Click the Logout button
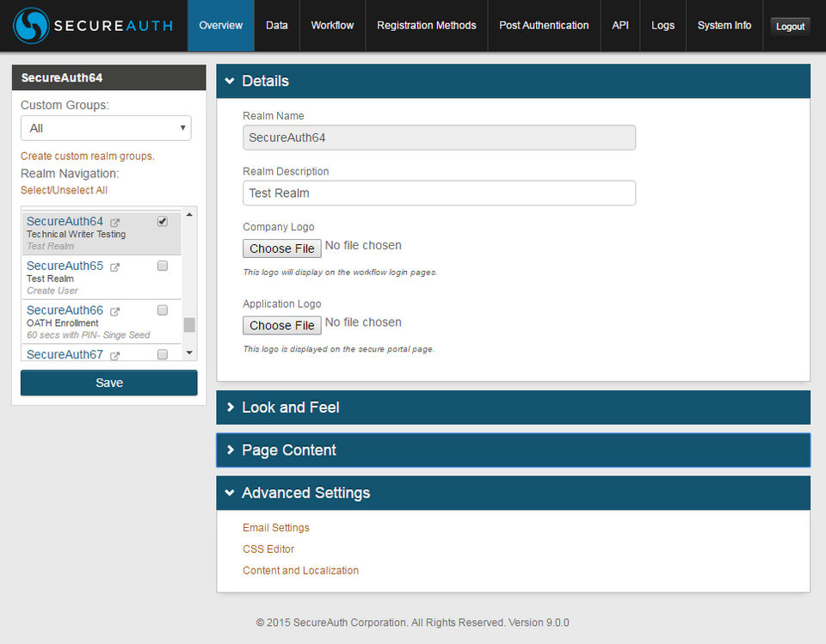The height and width of the screenshot is (644, 826). [x=790, y=27]
